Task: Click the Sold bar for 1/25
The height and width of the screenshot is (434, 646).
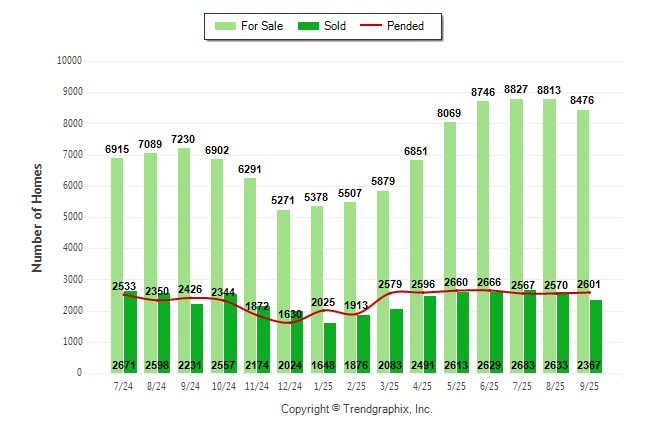Action: point(330,340)
